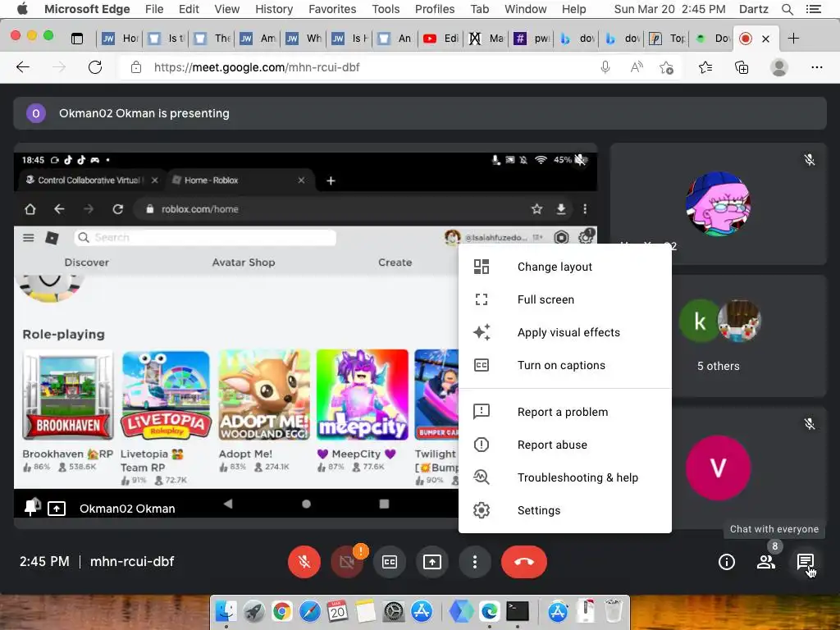Choose Report a problem

(564, 412)
